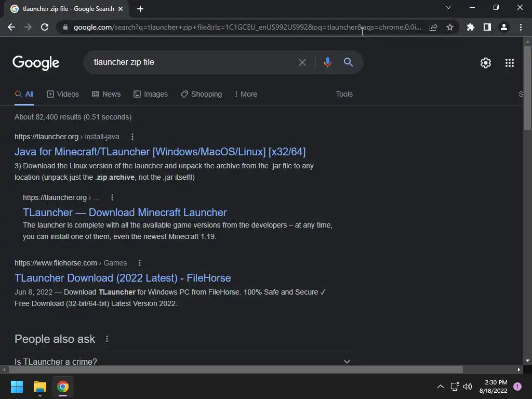Click the Chrome taskbar icon

coord(63,387)
